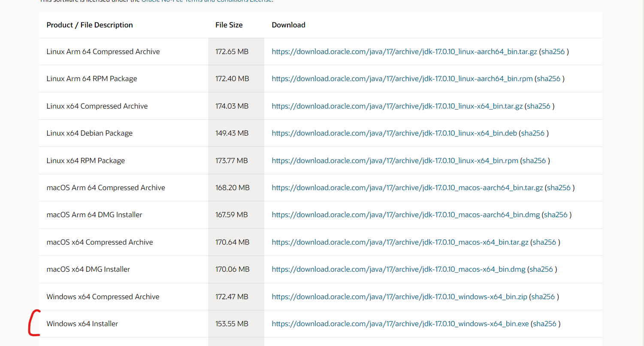Select the Linux x64 Debian Package text
The height and width of the screenshot is (346, 644).
[x=90, y=133]
